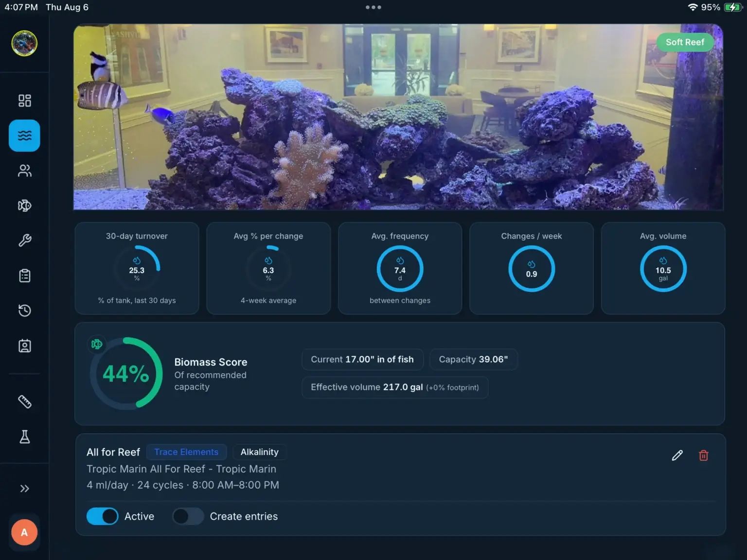Tap the battery status icon
Screen dimensions: 747x560
[733, 7]
